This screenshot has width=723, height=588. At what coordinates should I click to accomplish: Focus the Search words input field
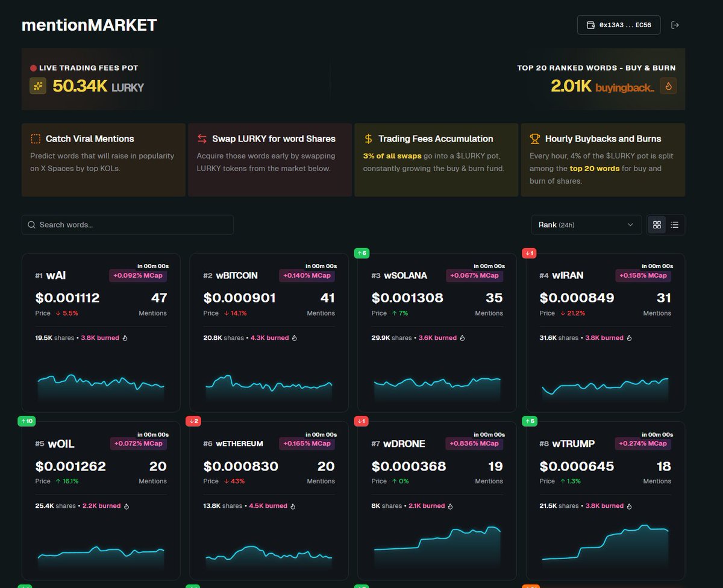point(128,225)
